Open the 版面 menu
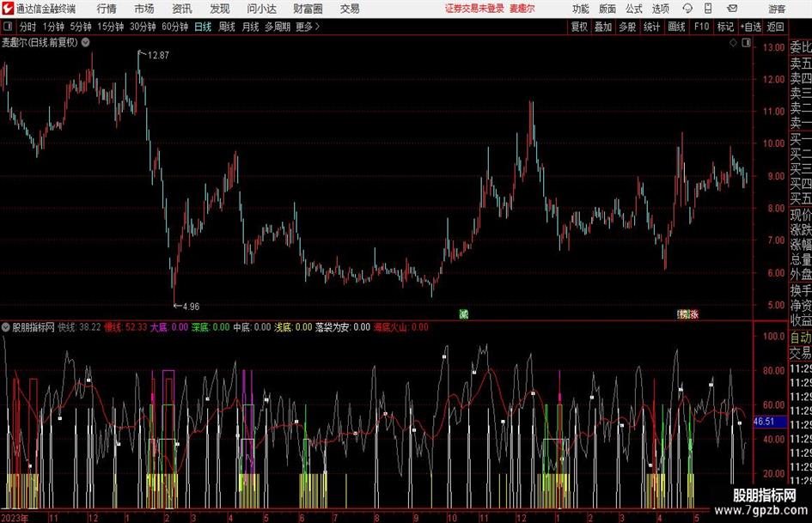Image resolution: width=812 pixels, height=523 pixels. pos(607,9)
